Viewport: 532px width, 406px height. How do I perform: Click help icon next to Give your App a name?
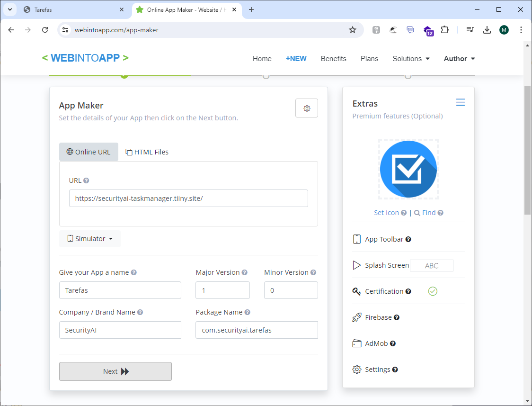pos(133,272)
